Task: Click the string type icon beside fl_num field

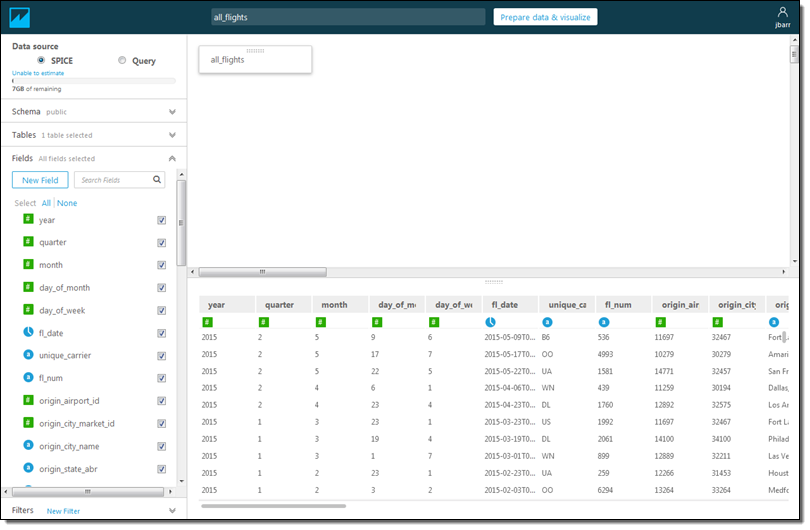Action: (x=28, y=378)
